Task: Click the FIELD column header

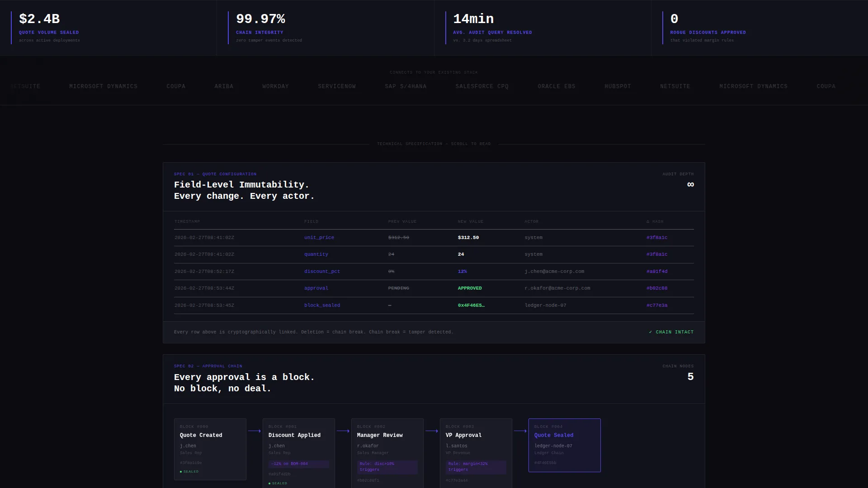Action: pyautogui.click(x=311, y=221)
